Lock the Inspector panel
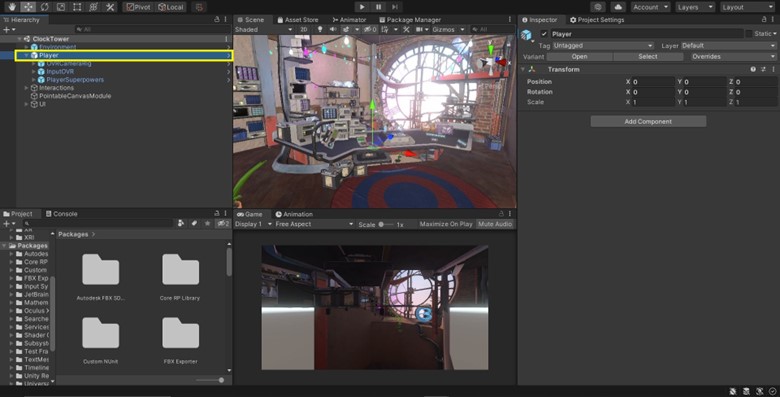 coord(764,19)
